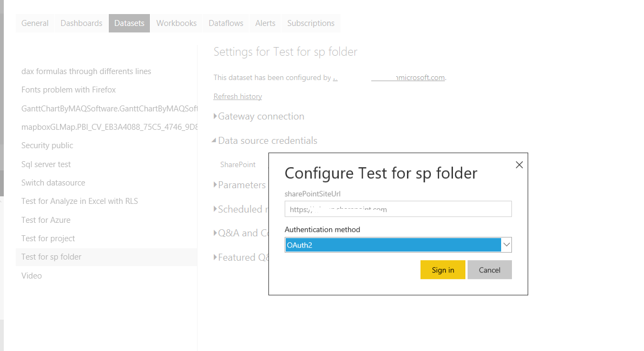Open the Dataflows tab
Image resolution: width=644 pixels, height=351 pixels.
226,23
